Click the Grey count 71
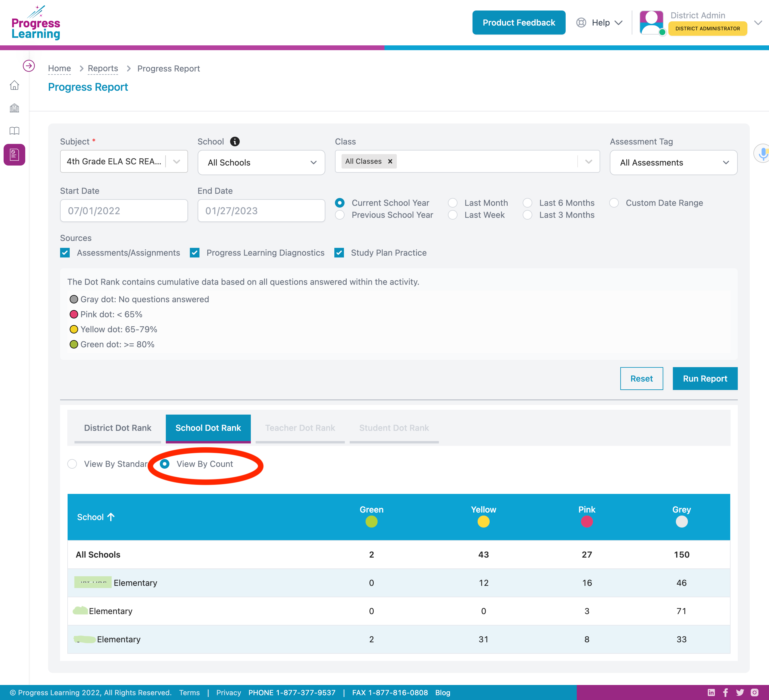769x700 pixels. coord(682,611)
